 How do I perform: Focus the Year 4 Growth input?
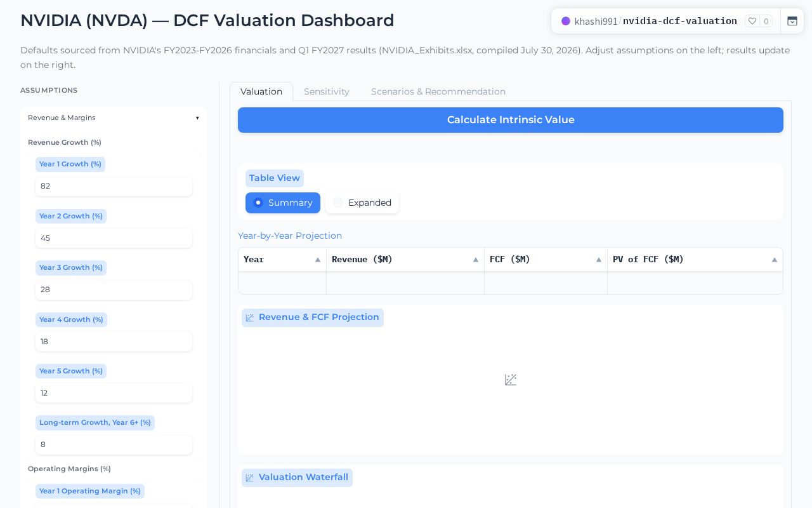pyautogui.click(x=114, y=342)
